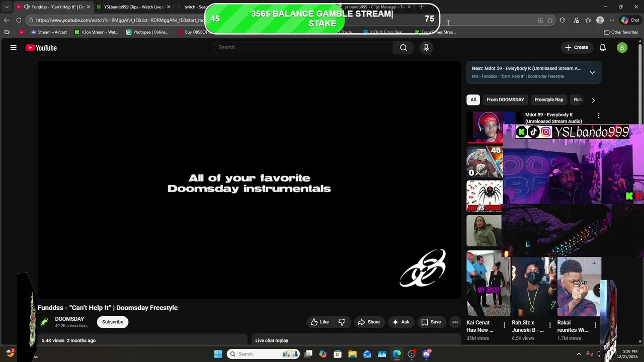This screenshot has height=362, width=644.
Task: Switch to yslbando999 Clips Manager tab
Action: pos(375,7)
